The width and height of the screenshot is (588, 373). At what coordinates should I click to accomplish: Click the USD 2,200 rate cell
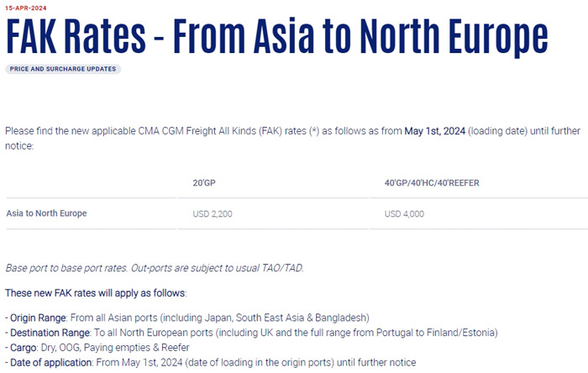tap(213, 214)
